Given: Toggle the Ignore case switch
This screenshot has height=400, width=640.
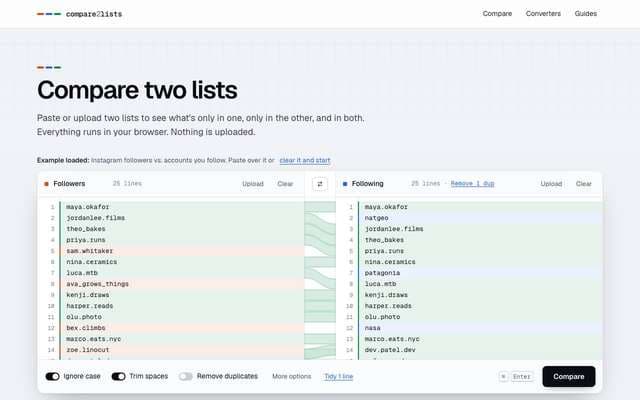Looking at the screenshot, I should coord(52,376).
